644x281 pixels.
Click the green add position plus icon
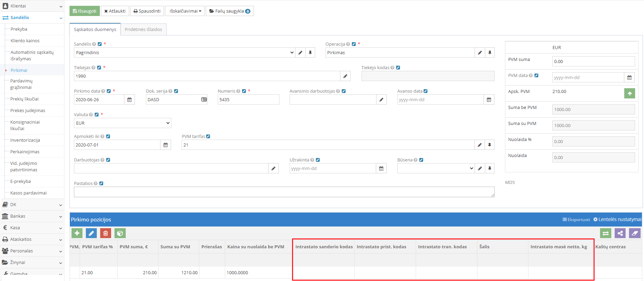point(77,233)
